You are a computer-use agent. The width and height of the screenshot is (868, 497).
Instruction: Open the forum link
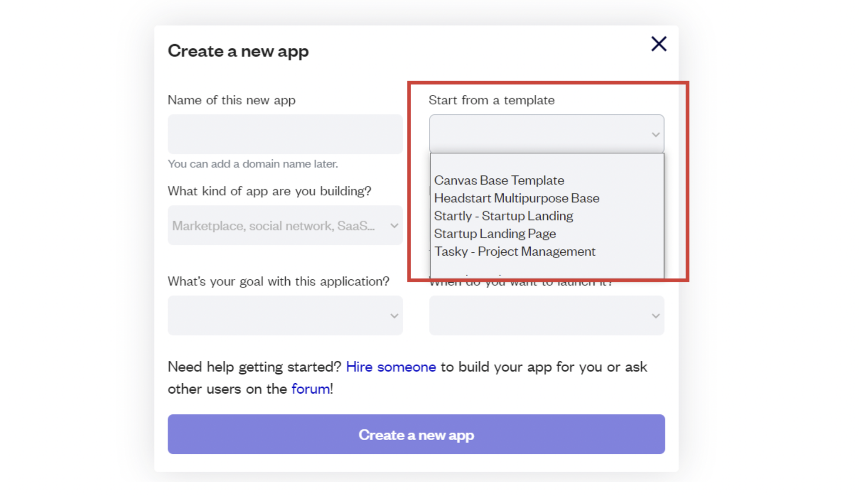click(311, 389)
